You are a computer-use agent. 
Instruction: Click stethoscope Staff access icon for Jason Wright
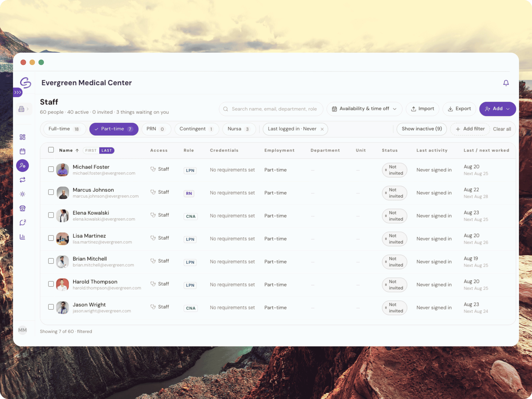coord(153,307)
